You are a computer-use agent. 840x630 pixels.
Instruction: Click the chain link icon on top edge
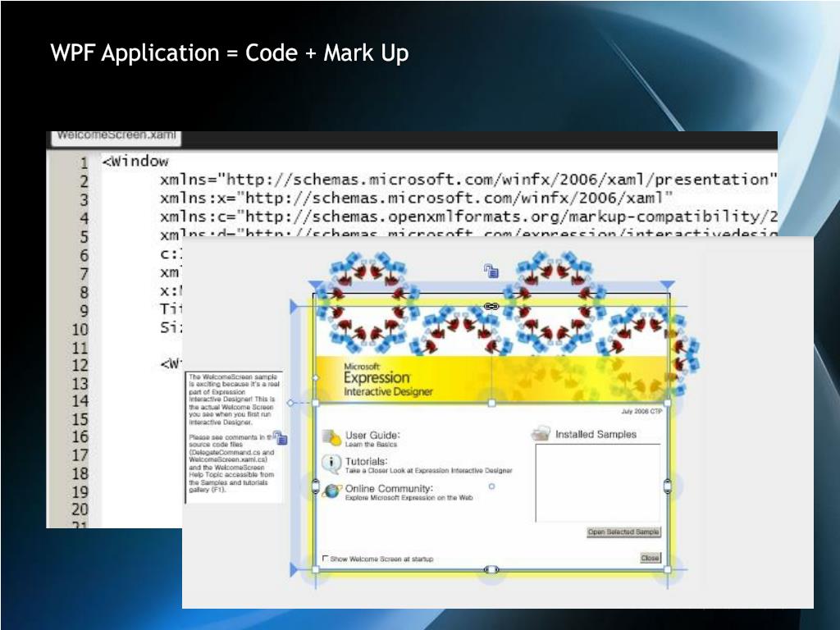[x=491, y=307]
